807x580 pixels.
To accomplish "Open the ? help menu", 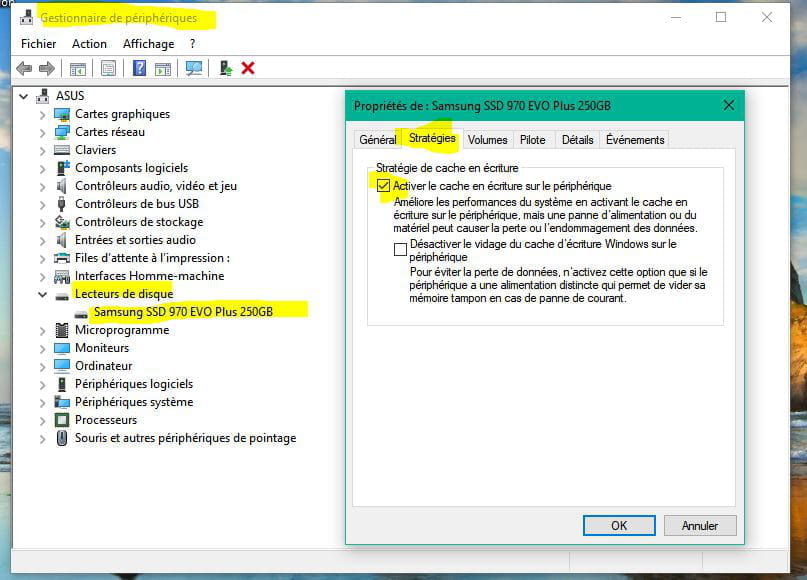I will [192, 44].
